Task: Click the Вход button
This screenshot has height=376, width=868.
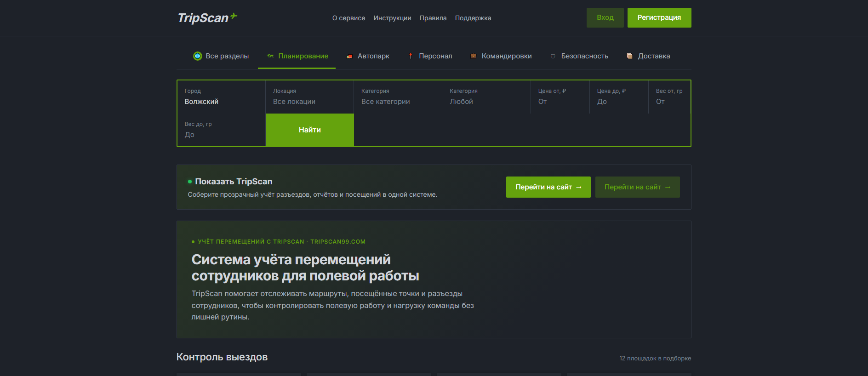Action: 605,17
